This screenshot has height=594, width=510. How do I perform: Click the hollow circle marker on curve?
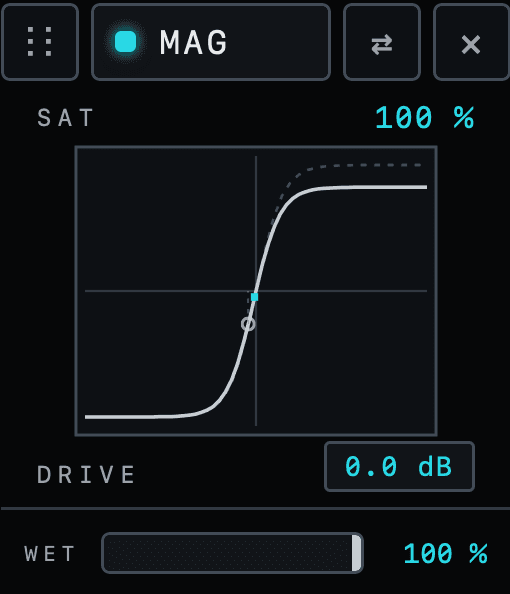point(248,324)
